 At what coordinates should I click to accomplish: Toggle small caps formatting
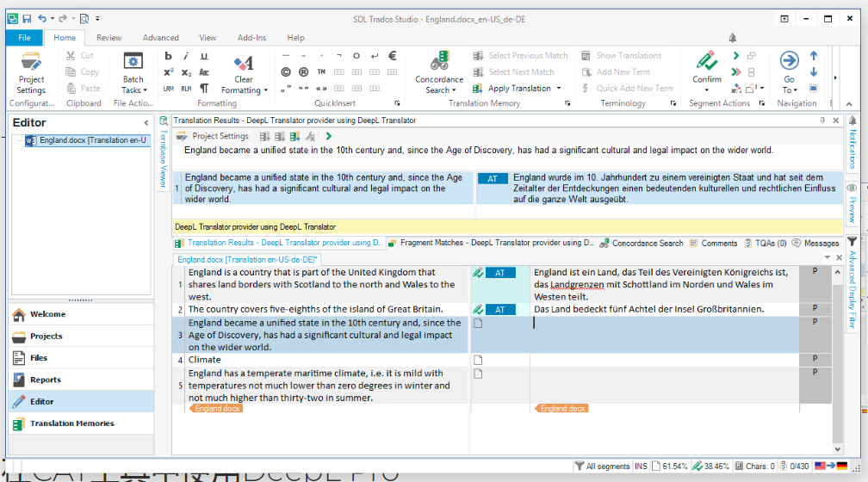pos(204,72)
